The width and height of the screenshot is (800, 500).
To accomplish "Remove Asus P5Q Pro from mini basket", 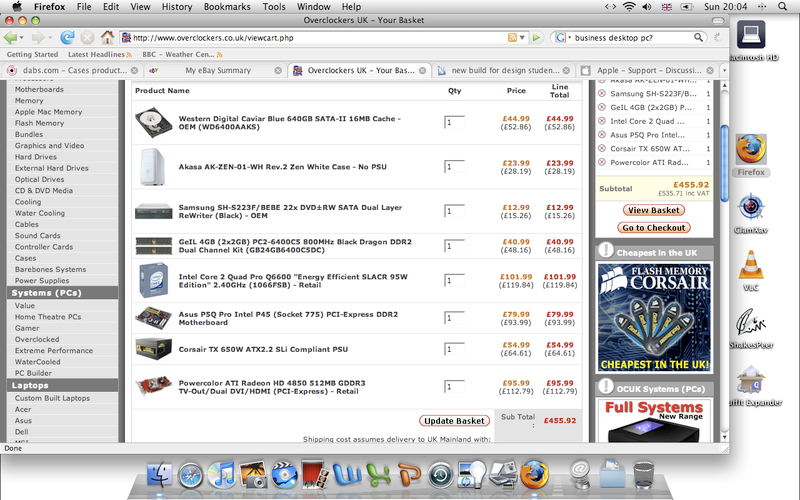I will tap(602, 135).
